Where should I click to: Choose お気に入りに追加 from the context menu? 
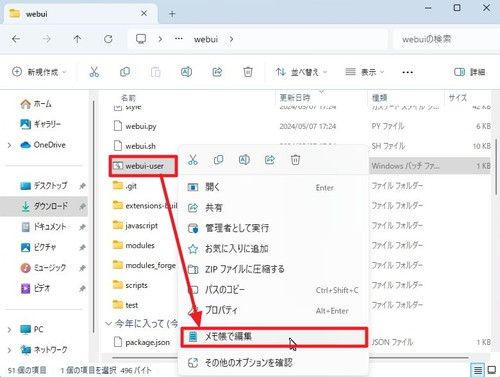click(x=273, y=249)
